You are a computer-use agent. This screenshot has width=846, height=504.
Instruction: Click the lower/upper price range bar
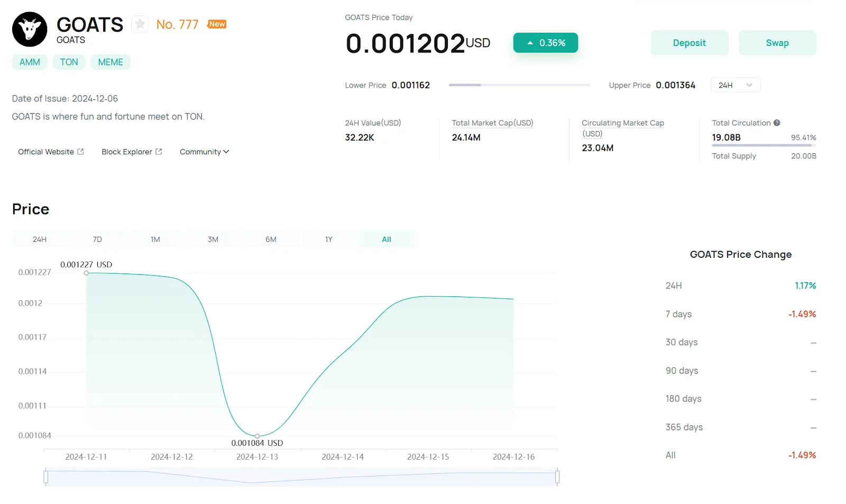click(x=519, y=85)
